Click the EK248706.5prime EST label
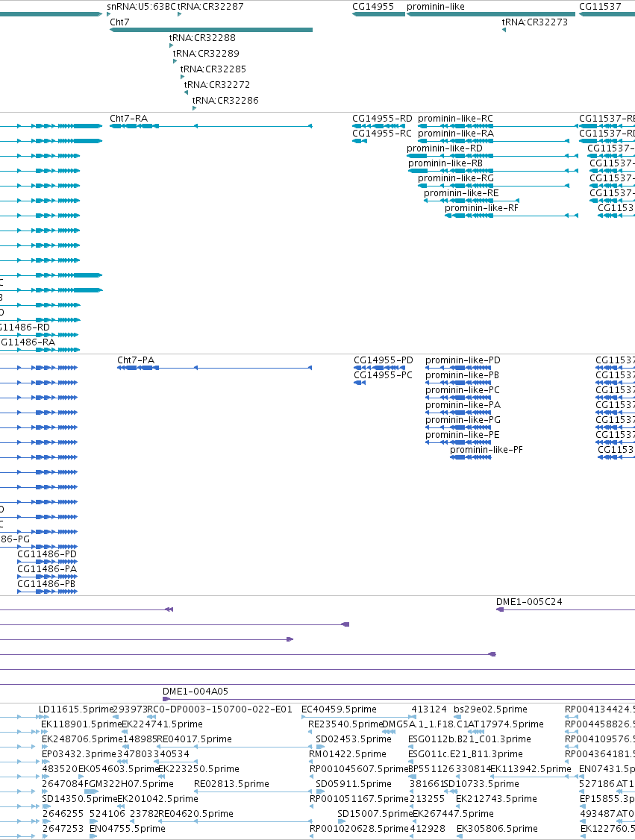 83,739
